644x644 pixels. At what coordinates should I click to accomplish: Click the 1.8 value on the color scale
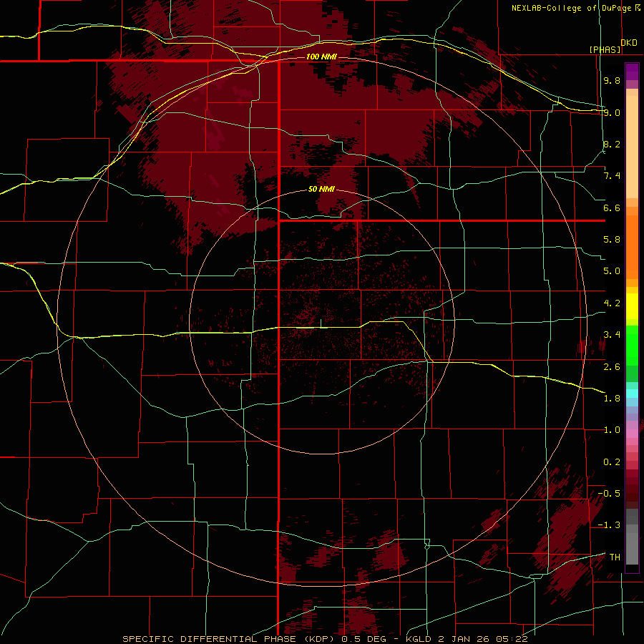pyautogui.click(x=612, y=399)
